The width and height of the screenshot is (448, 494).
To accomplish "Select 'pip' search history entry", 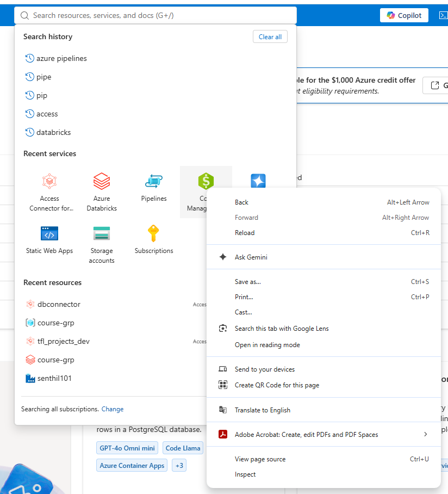I will pyautogui.click(x=42, y=95).
